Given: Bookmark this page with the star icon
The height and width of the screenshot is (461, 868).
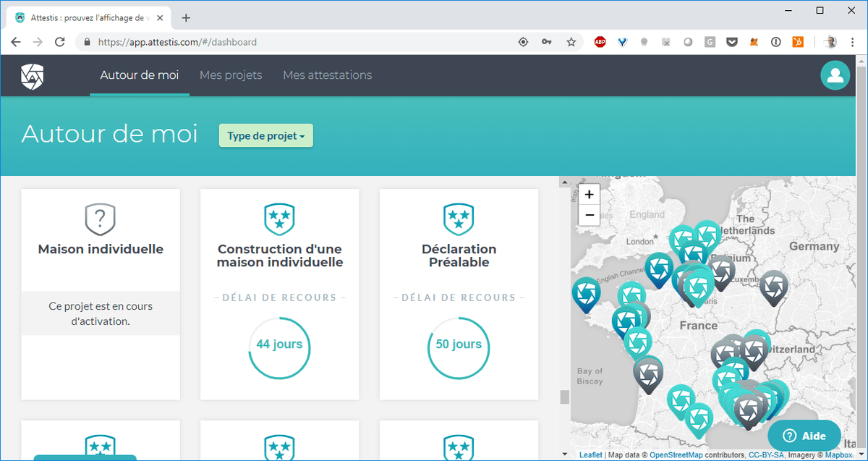Looking at the screenshot, I should click(571, 42).
